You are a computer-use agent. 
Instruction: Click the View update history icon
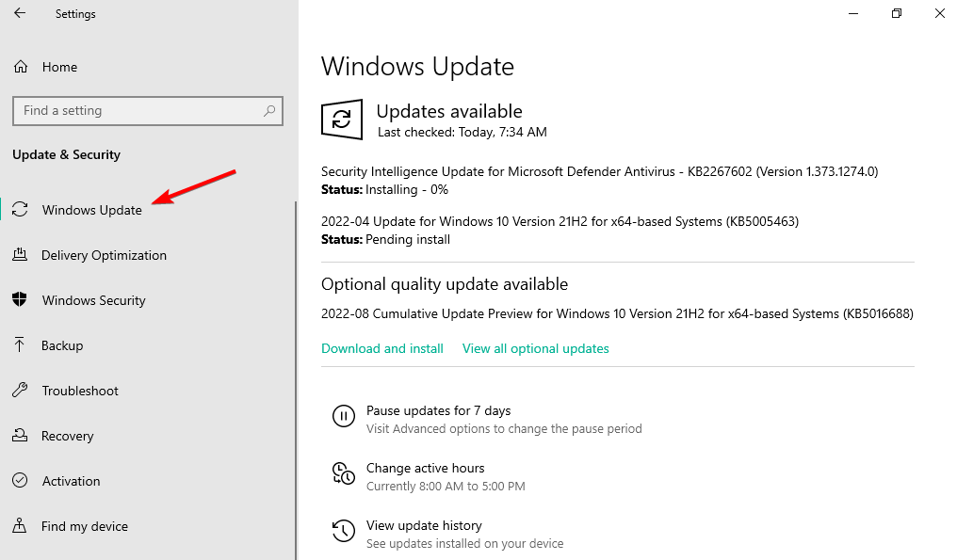point(343,531)
